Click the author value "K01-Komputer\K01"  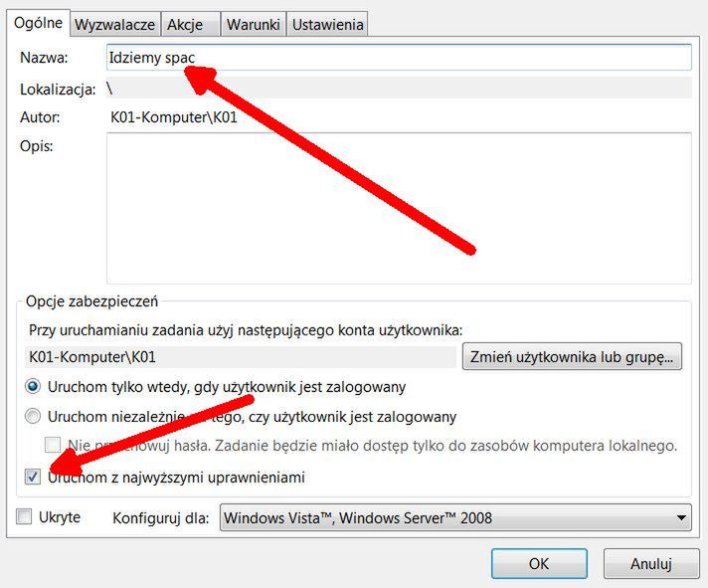coord(174,117)
